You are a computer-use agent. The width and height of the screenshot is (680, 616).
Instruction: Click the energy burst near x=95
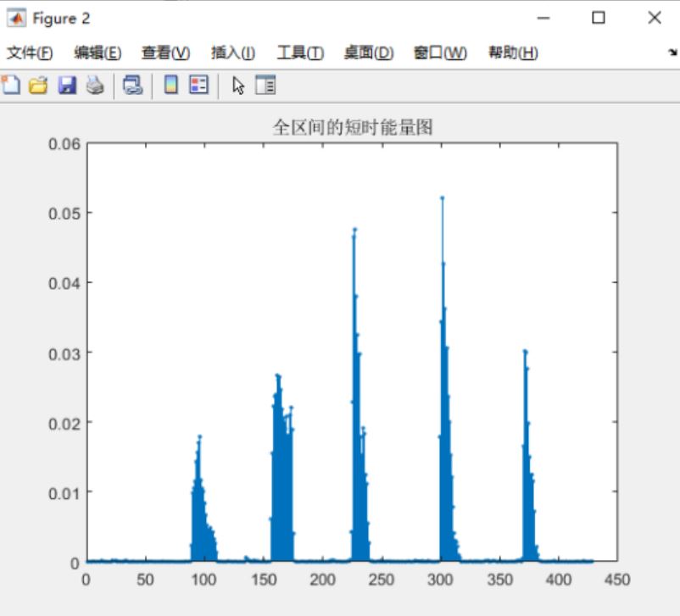click(x=203, y=498)
